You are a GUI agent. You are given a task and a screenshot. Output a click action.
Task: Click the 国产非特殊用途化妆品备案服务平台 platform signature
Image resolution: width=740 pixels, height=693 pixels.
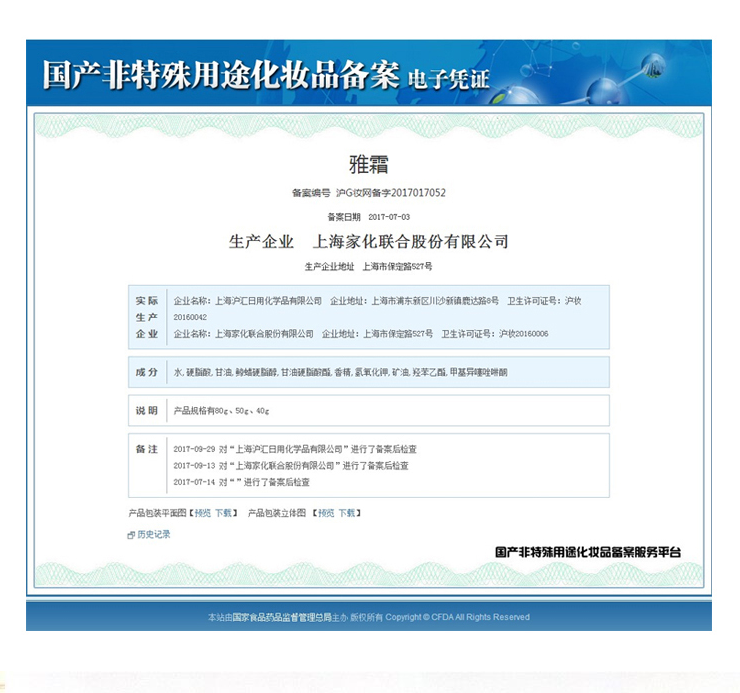[588, 552]
